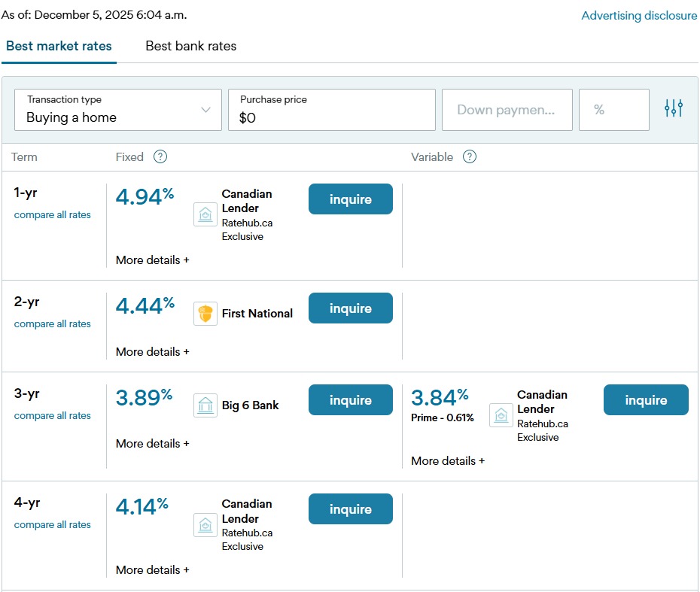Inquire about the 3-yr variable 3.84% rate
This screenshot has height=592, width=700.
(x=645, y=400)
